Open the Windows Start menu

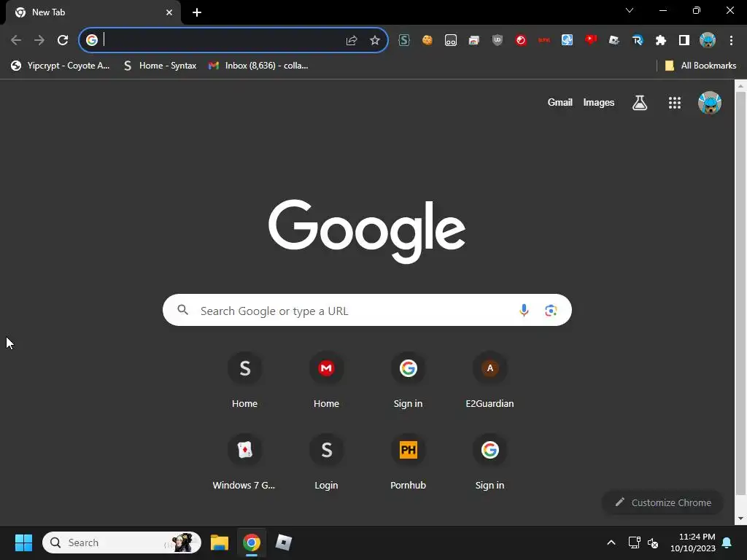coord(23,542)
